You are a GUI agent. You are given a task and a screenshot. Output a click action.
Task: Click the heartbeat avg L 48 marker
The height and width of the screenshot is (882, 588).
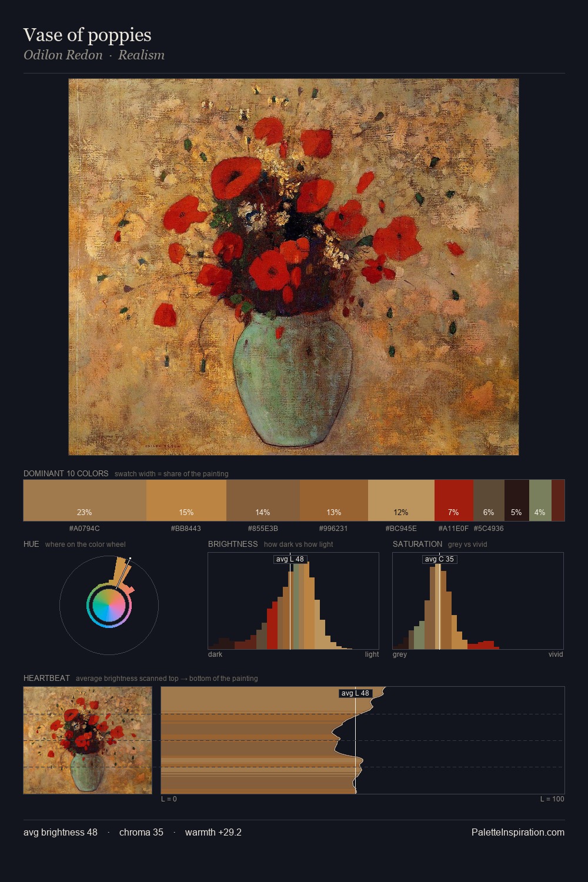coord(356,693)
